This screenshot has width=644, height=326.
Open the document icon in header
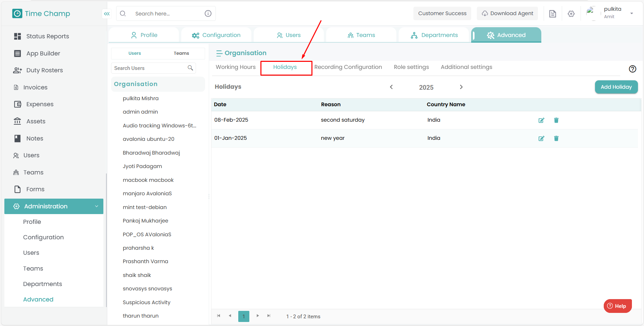point(552,14)
